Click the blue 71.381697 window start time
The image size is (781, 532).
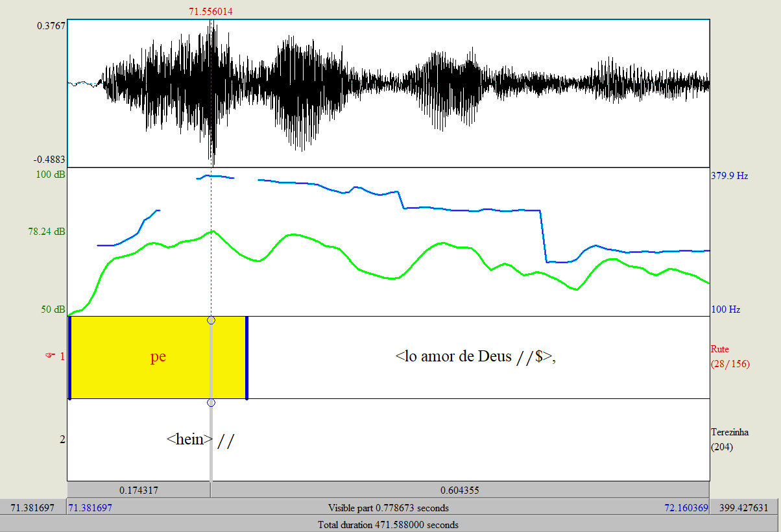(x=90, y=507)
